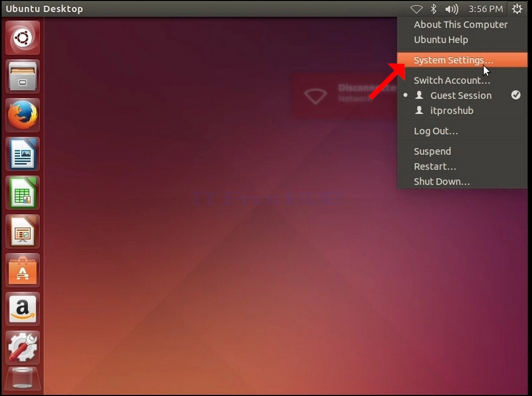Screen dimensions: 532x396
Task: Open the Ubuntu Dash home launcher
Action: click(x=23, y=38)
